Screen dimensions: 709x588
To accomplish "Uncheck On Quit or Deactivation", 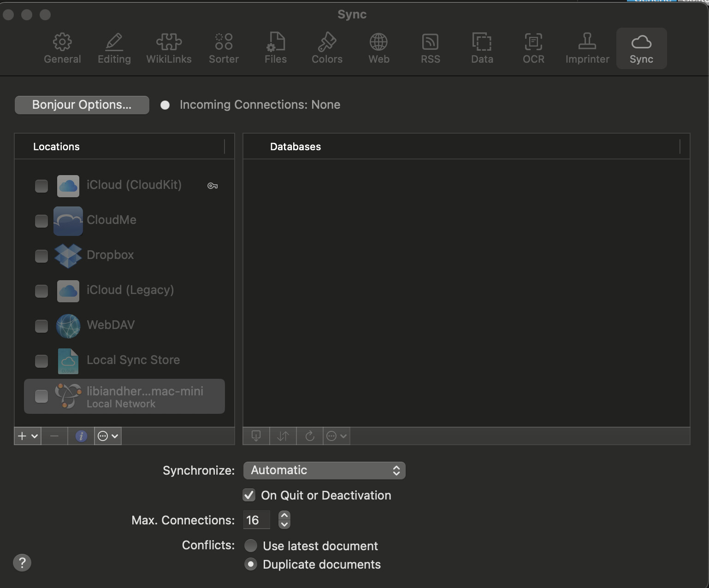I will click(x=249, y=495).
